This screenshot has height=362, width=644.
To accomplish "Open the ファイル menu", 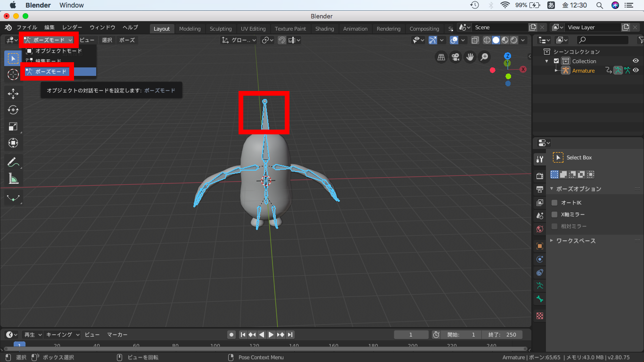I will 27,28.
